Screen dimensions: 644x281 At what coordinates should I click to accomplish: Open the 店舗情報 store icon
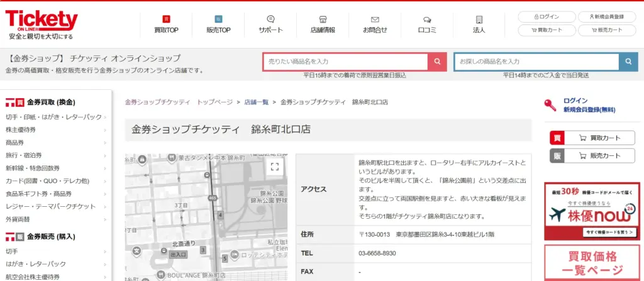pos(323,19)
